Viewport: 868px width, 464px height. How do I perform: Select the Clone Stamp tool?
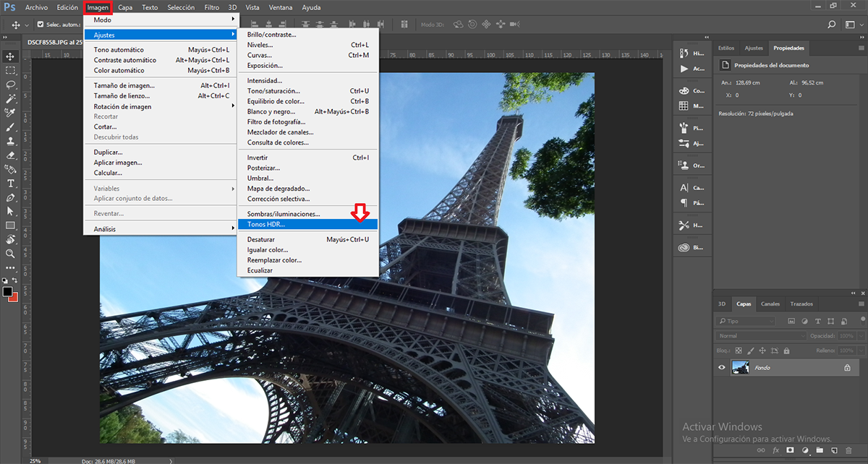coord(11,141)
